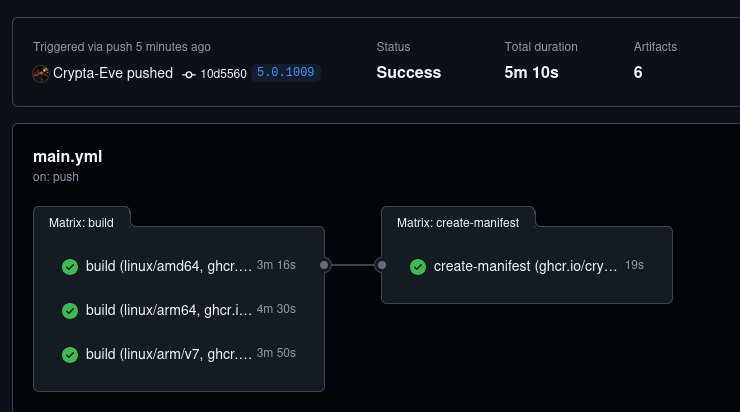The image size is (740, 412).
Task: Open the build (linux/arm64) job
Action: coord(168,311)
